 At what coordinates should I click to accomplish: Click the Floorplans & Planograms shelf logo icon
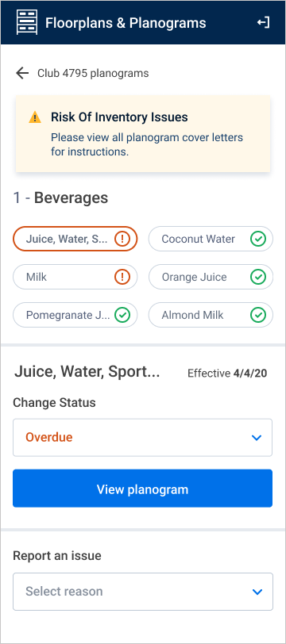tap(27, 22)
